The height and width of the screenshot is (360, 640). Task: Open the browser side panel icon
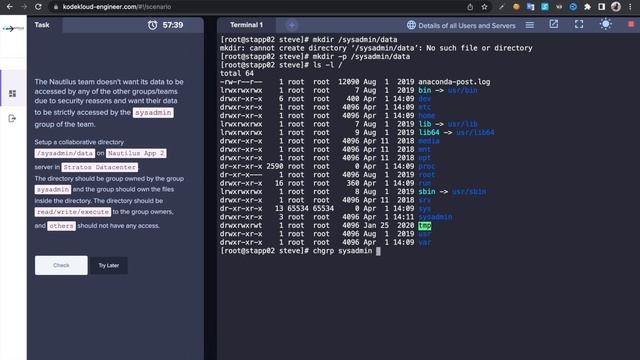(x=602, y=7)
